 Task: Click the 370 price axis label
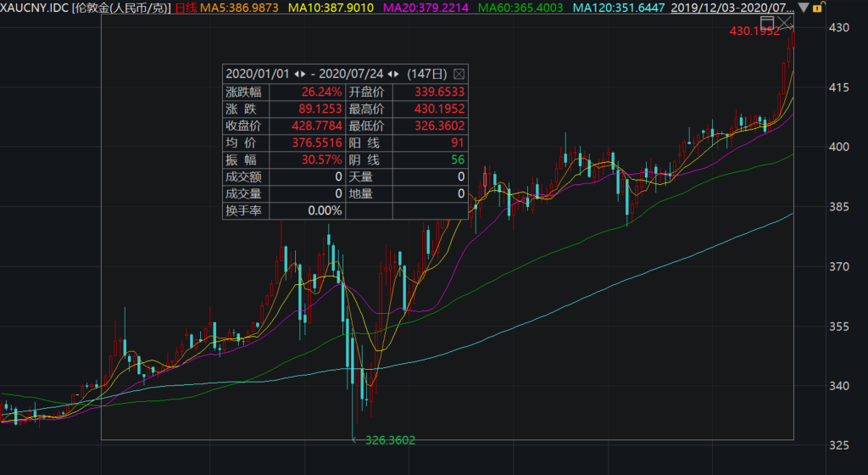pyautogui.click(x=838, y=266)
